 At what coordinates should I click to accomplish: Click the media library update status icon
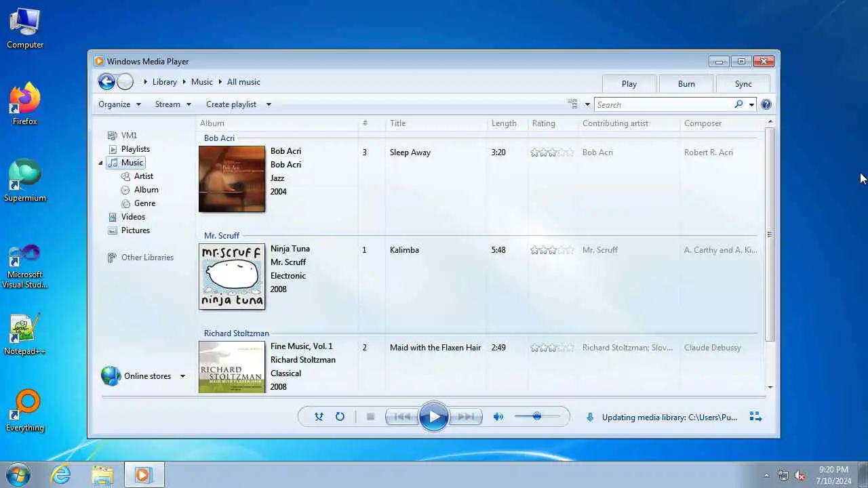590,418
